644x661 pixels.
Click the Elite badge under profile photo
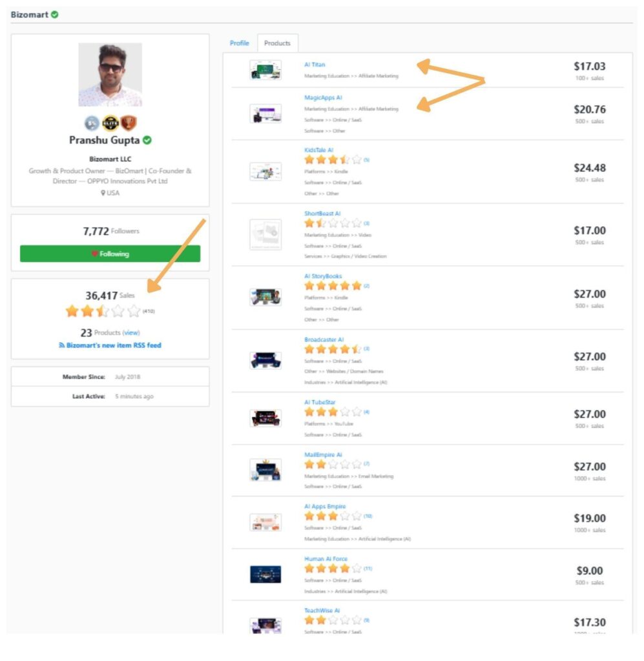[x=110, y=123]
